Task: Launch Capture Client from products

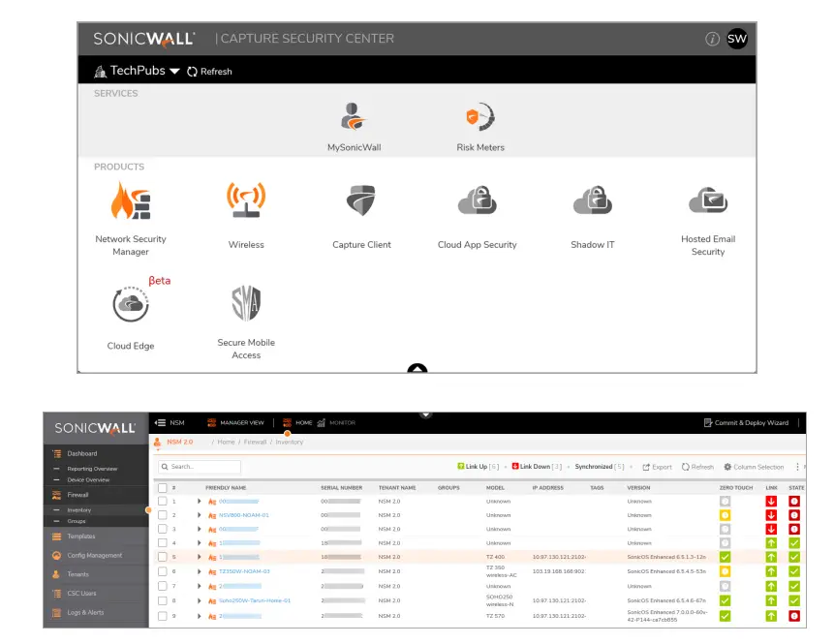Action: [x=361, y=216]
